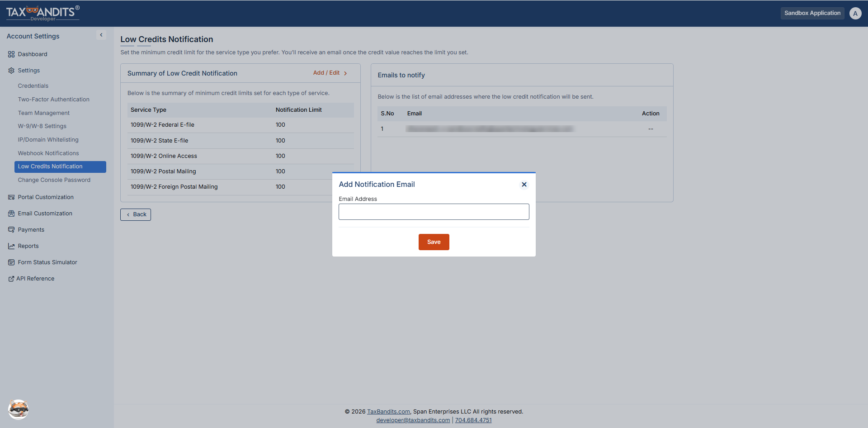Close the Add Notification Email dialog
Image resolution: width=868 pixels, height=428 pixels.
524,184
